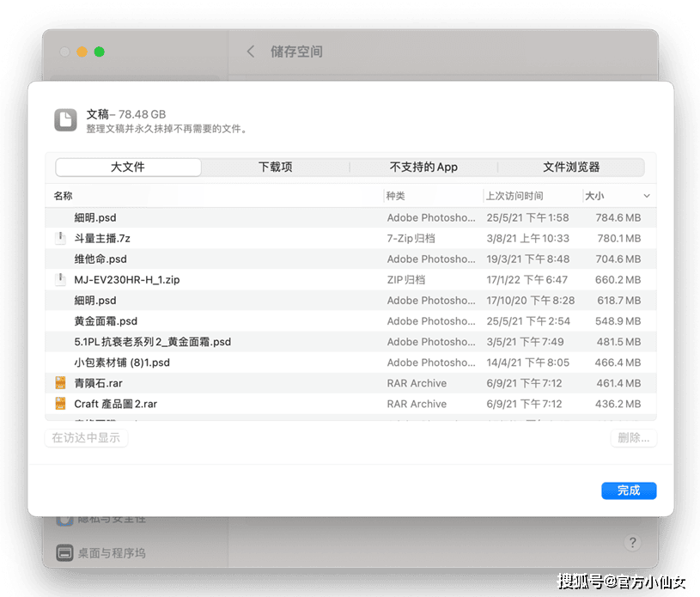Select the Craft 產品圖 2.rar file name

116,404
